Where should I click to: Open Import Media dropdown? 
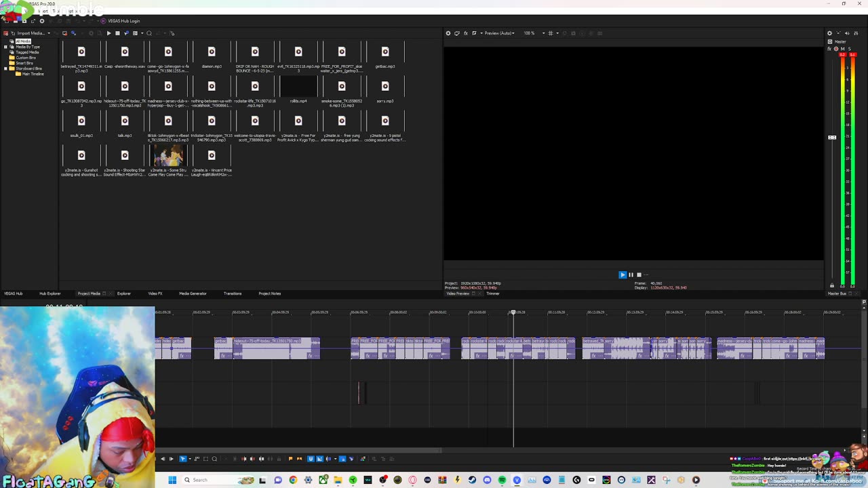pos(48,33)
